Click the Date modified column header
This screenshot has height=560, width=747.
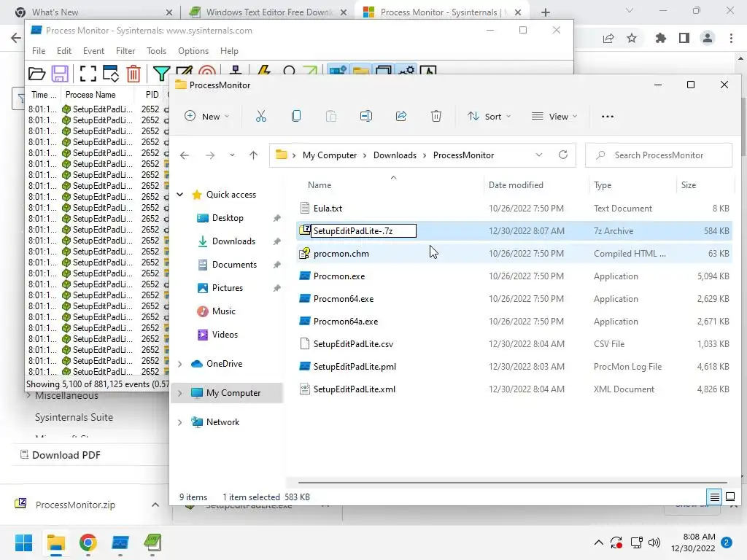pos(516,185)
